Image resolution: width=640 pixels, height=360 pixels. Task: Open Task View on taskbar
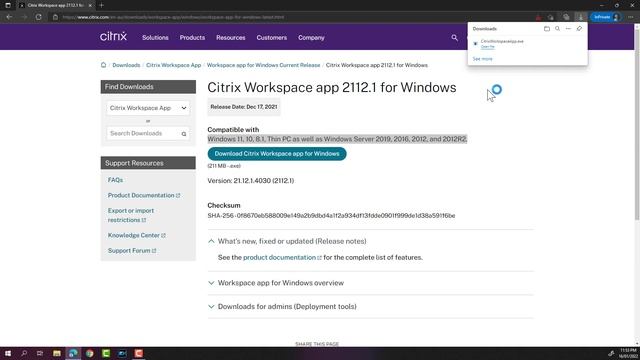point(40,353)
